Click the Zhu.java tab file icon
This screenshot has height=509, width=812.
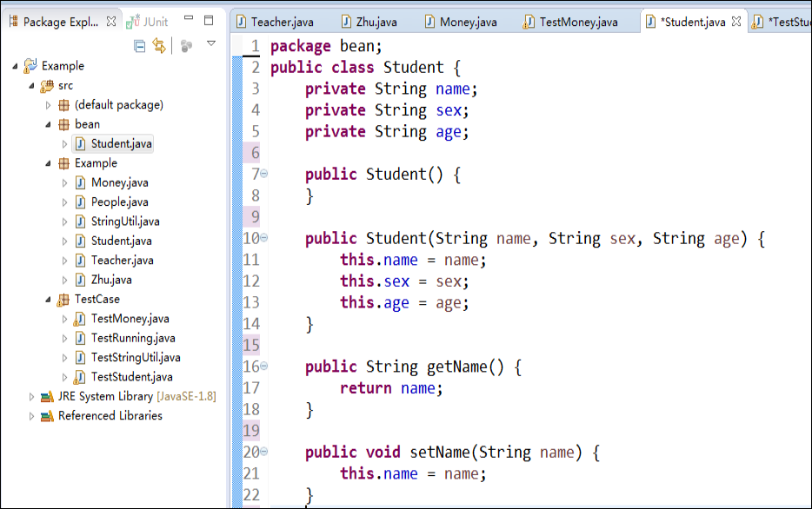click(x=346, y=22)
